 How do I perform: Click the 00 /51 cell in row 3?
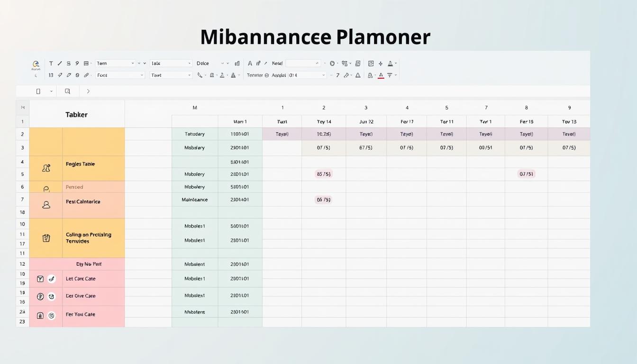point(486,147)
